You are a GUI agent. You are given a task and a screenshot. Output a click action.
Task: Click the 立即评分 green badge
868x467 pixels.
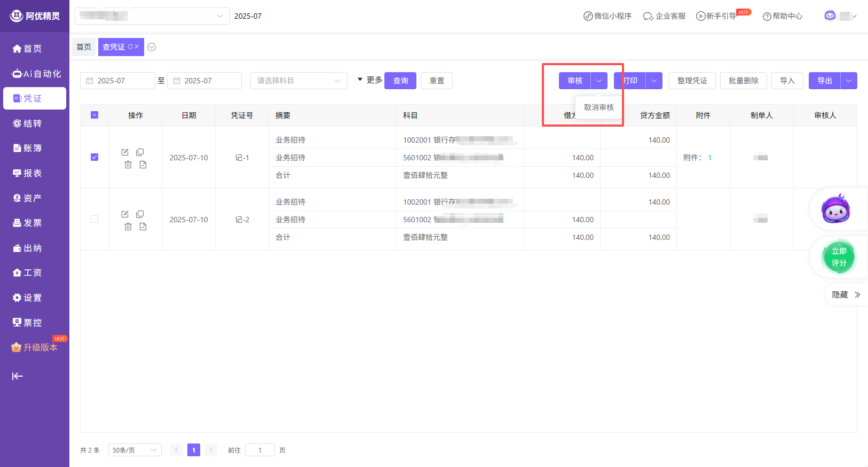coord(838,257)
